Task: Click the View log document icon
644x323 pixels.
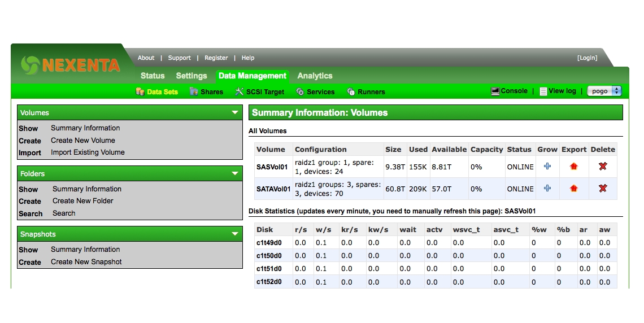Action: click(x=543, y=91)
